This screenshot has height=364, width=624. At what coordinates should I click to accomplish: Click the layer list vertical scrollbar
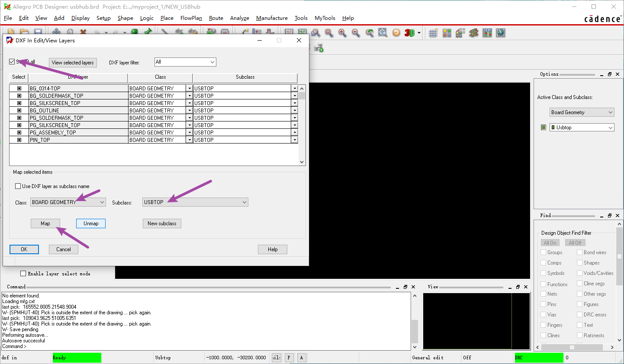pyautogui.click(x=302, y=125)
